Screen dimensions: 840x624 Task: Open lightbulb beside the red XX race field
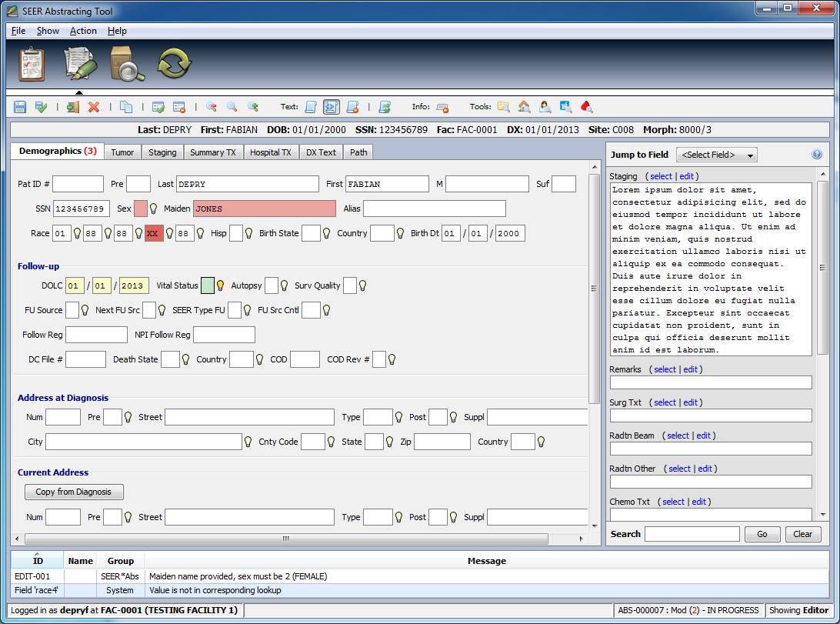coord(169,234)
